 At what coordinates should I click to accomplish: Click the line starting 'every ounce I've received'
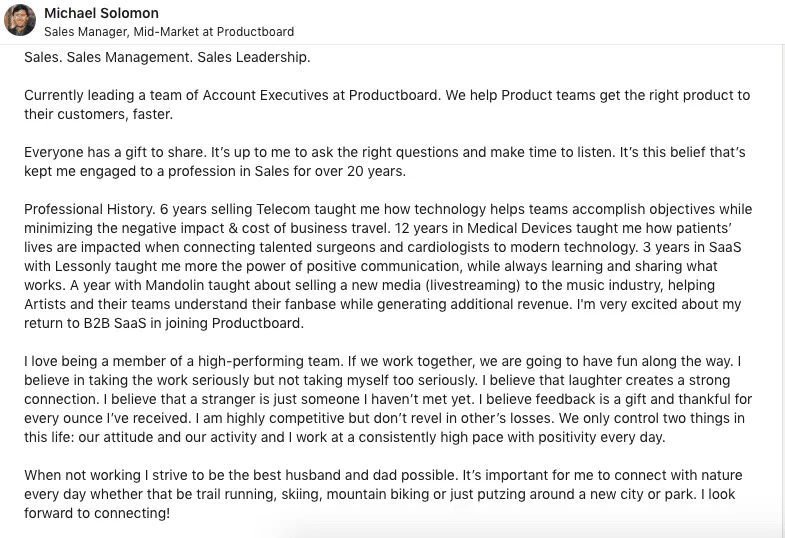click(384, 418)
